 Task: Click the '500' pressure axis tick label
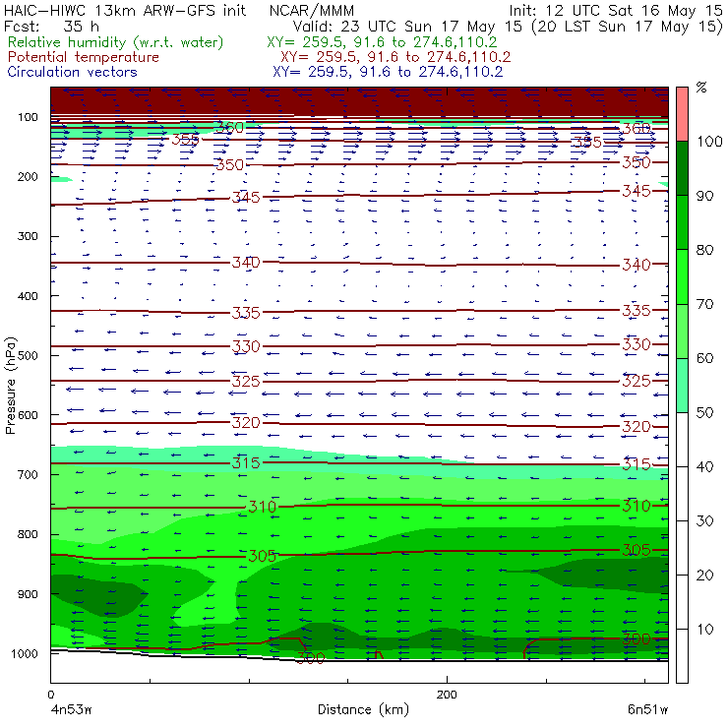coord(28,355)
